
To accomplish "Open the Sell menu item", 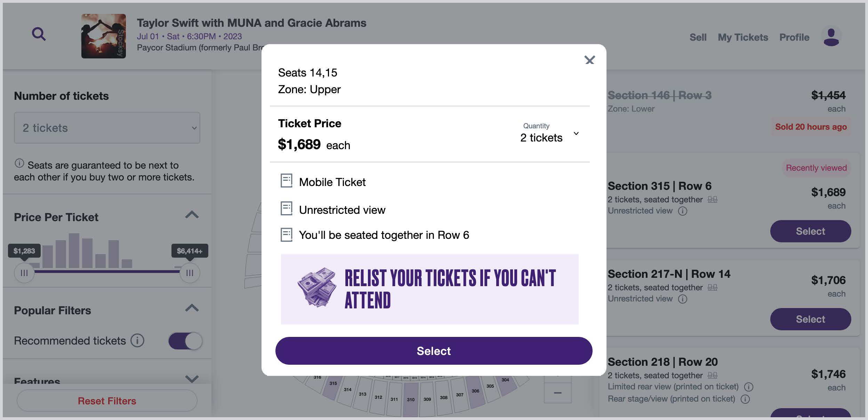I will tap(698, 38).
